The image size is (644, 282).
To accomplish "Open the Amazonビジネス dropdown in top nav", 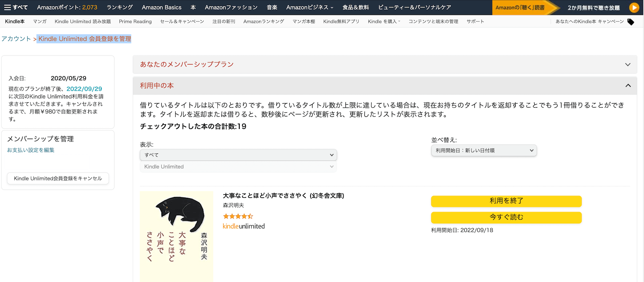I will pyautogui.click(x=310, y=7).
